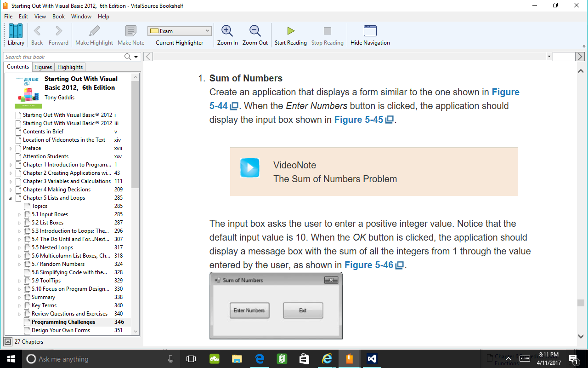Image resolution: width=588 pixels, height=368 pixels.
Task: Open the Topics entry under Chapter 5
Action: (40, 206)
